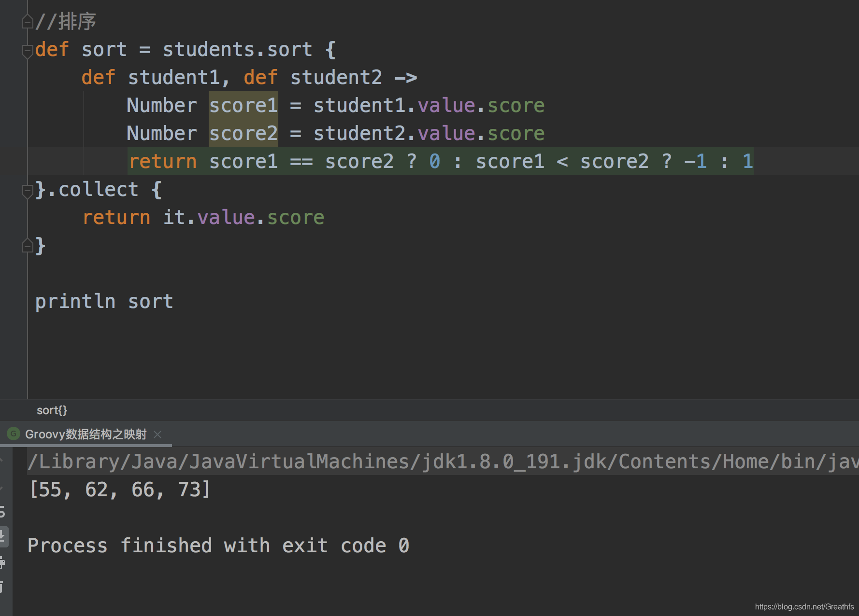Click 'students.sort' in the code
The width and height of the screenshot is (859, 616).
point(238,49)
